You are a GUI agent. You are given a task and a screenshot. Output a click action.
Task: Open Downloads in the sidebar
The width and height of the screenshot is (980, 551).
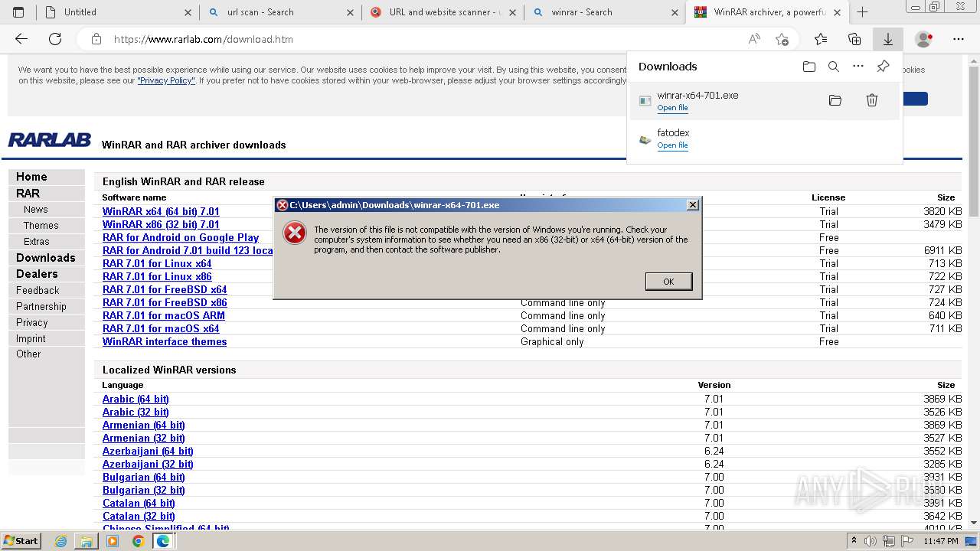(x=46, y=258)
